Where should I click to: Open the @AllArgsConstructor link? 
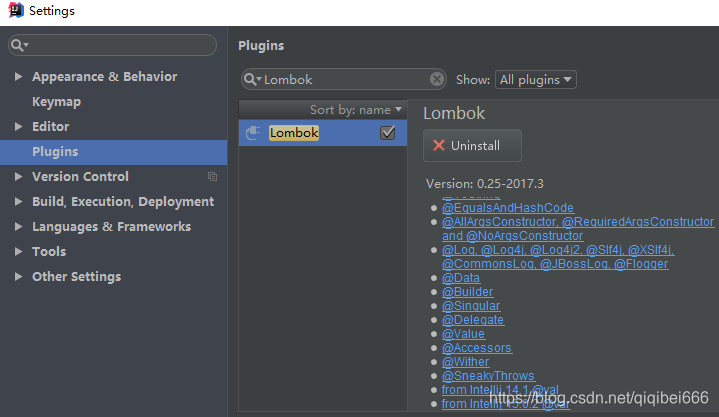(x=578, y=228)
